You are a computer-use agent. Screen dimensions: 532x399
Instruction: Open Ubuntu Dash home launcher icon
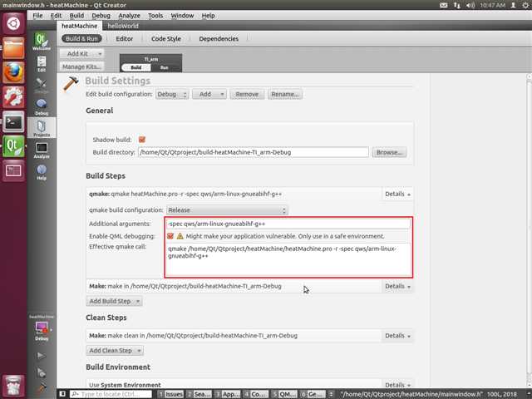click(13, 23)
